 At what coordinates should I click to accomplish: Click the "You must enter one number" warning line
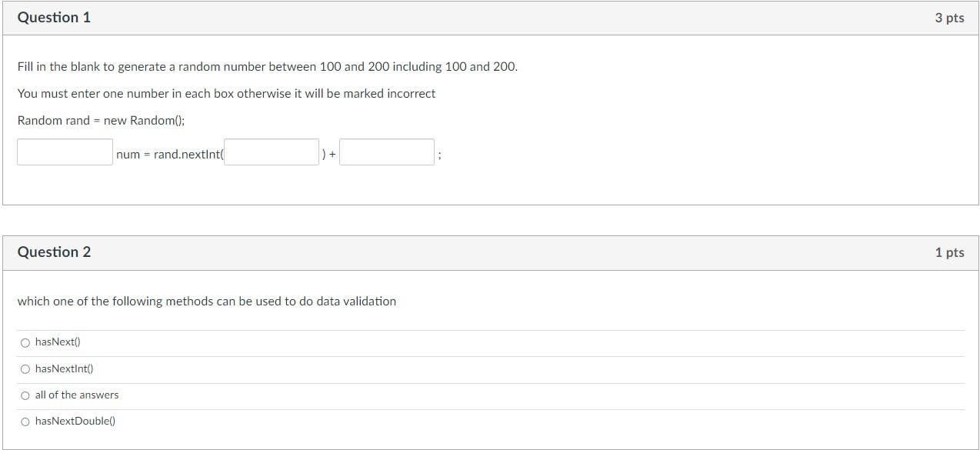[226, 94]
